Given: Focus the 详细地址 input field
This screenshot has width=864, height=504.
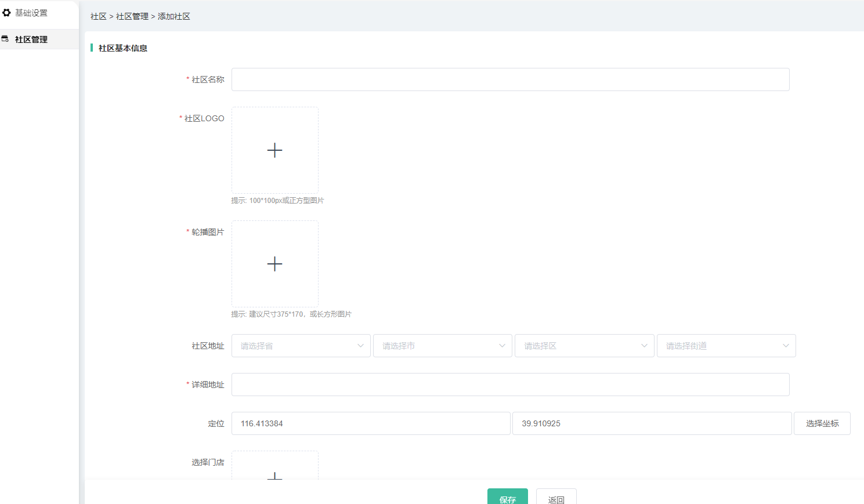Looking at the screenshot, I should coord(510,385).
